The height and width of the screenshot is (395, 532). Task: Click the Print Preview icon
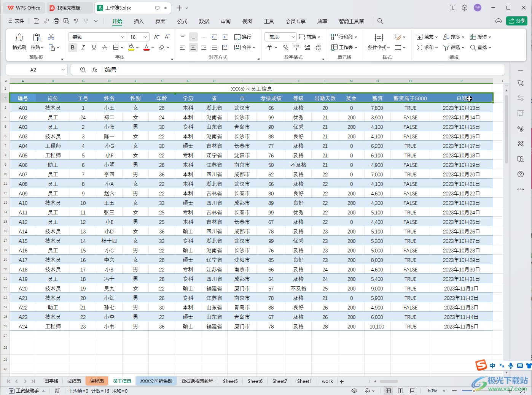(x=66, y=21)
